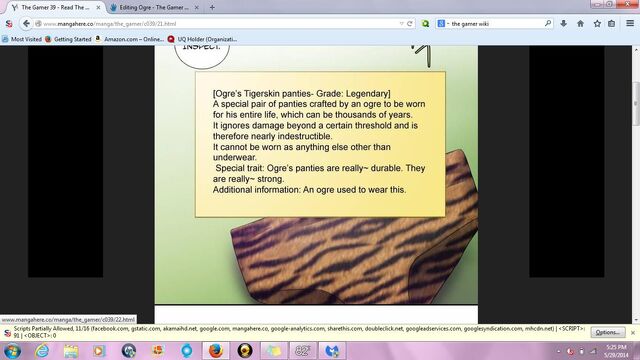The width and height of the screenshot is (640, 360).
Task: Launch Internet Explorer from taskbar
Action: click(x=42, y=351)
